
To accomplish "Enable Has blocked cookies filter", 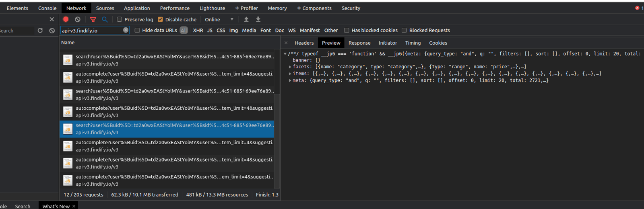I will point(347,30).
